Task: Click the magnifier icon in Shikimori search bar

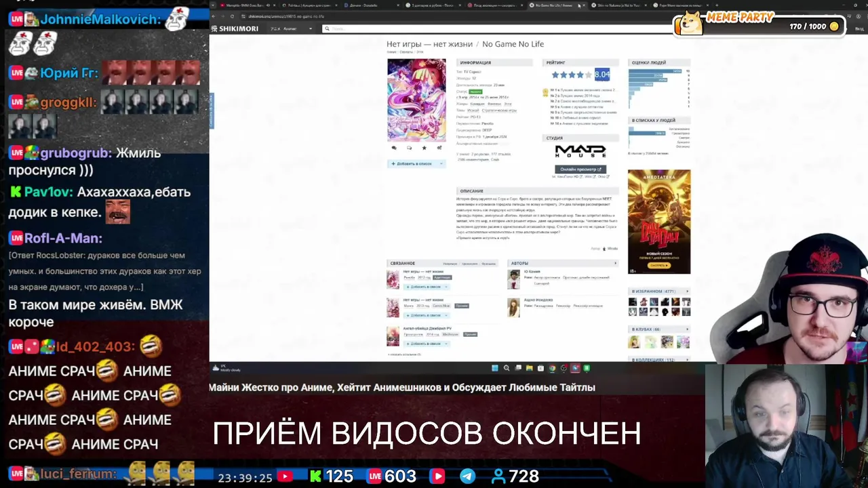Action: [327, 28]
